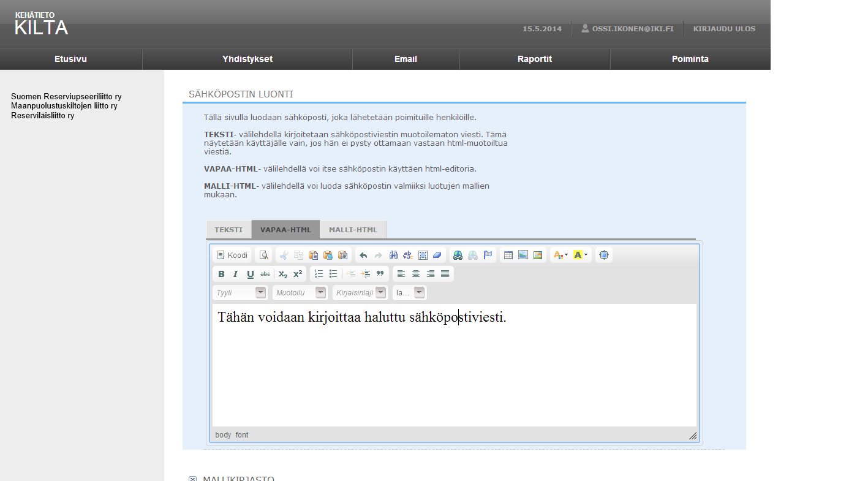Open Suomen Reserviupseeriliitto ry in sidebar
Screen dimensions: 868x481
tap(66, 97)
